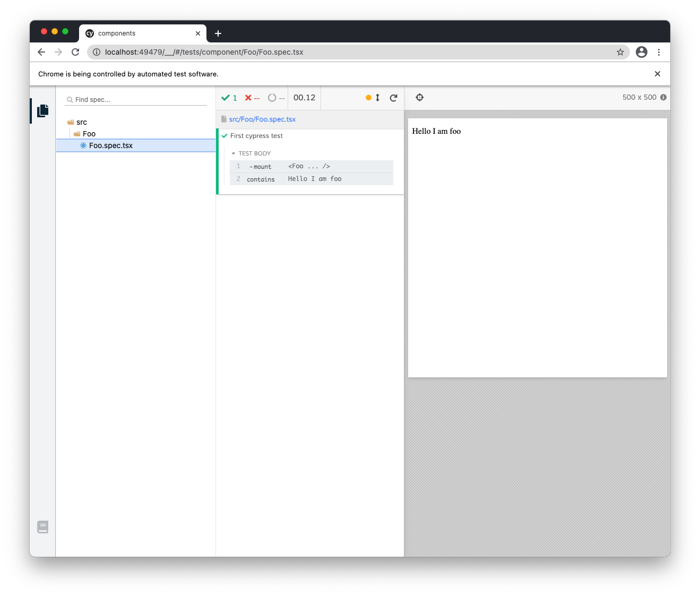Click the green checkmark passed tests counter

pos(229,98)
